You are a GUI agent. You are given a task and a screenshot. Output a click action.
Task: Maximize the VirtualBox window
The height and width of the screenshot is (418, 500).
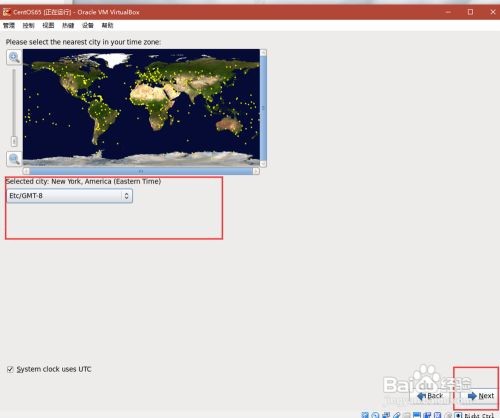pos(470,12)
